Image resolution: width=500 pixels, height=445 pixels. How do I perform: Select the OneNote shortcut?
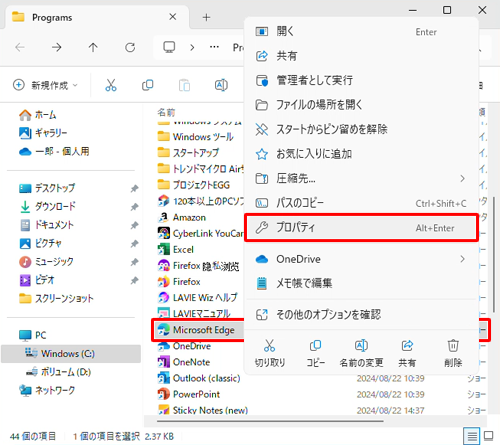point(184,362)
